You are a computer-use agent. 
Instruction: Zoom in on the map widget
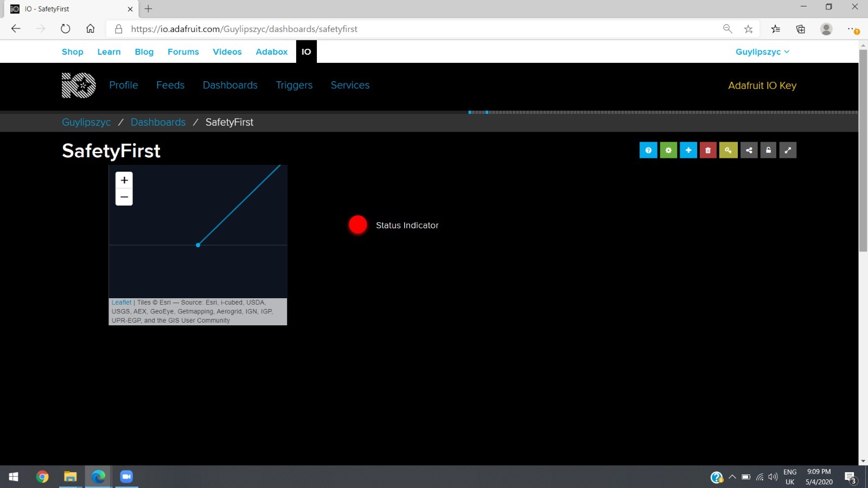coord(124,180)
